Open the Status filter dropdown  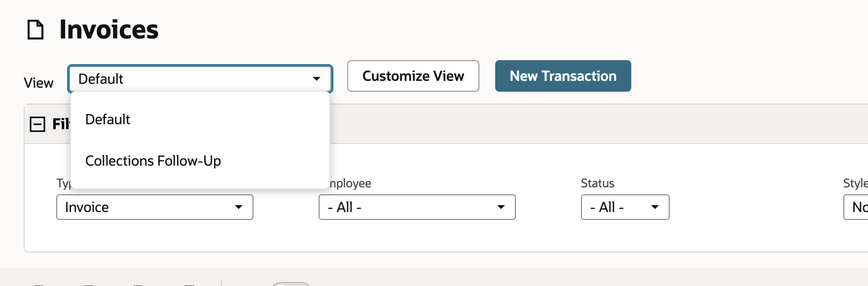pyautogui.click(x=625, y=207)
